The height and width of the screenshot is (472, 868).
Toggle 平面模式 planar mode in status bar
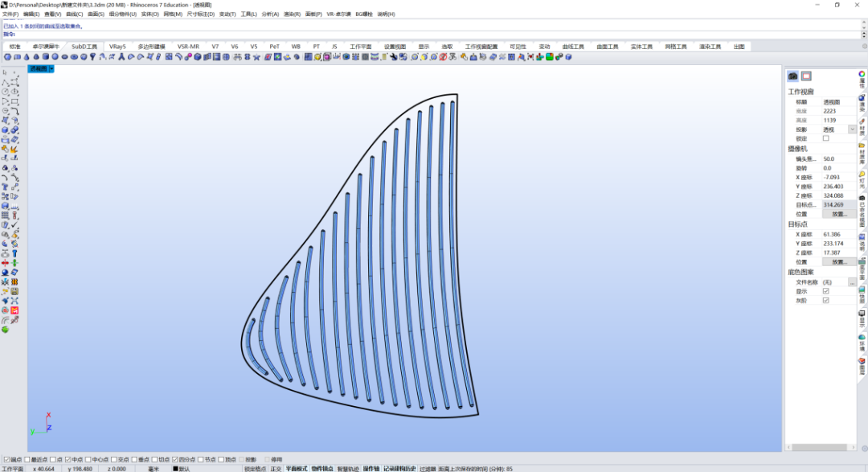click(x=296, y=469)
